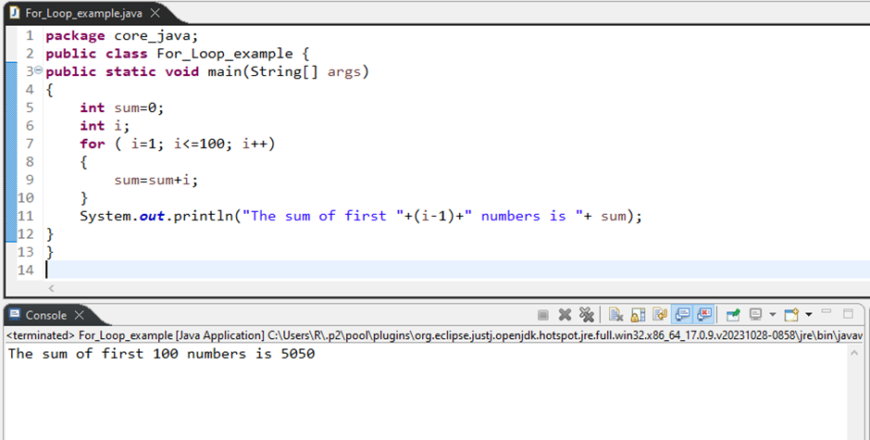Image resolution: width=870 pixels, height=440 pixels.
Task: Remove all terminated launches
Action: pos(587,314)
